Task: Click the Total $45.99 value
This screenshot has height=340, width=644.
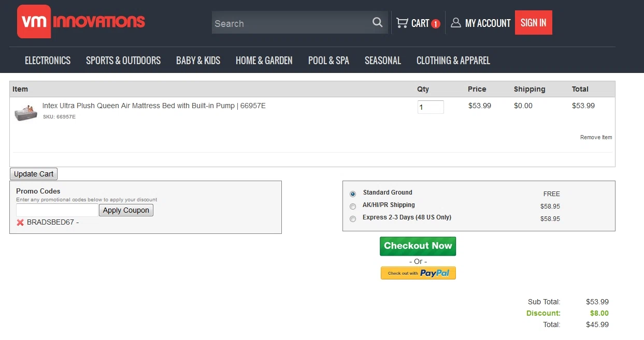Action: (x=597, y=324)
